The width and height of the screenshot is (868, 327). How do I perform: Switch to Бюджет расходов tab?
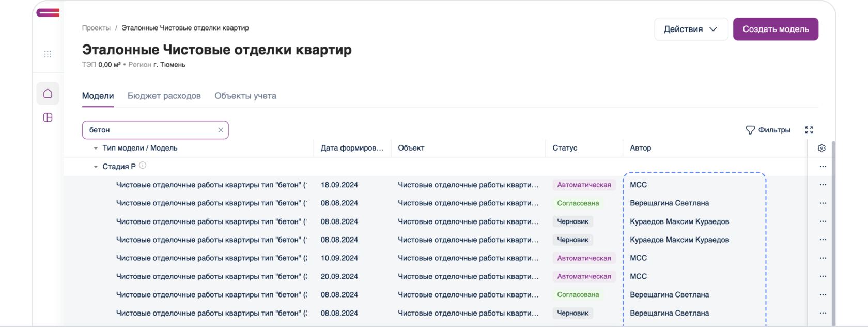[x=164, y=96]
